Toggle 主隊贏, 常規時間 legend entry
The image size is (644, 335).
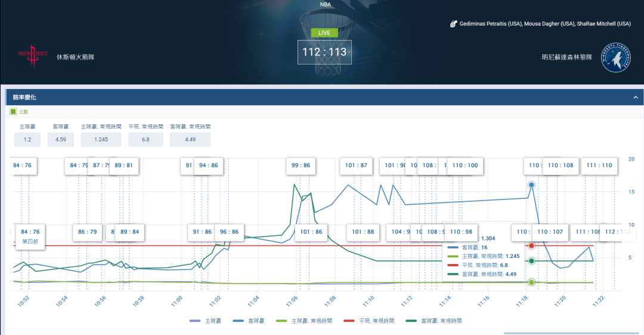(x=304, y=321)
